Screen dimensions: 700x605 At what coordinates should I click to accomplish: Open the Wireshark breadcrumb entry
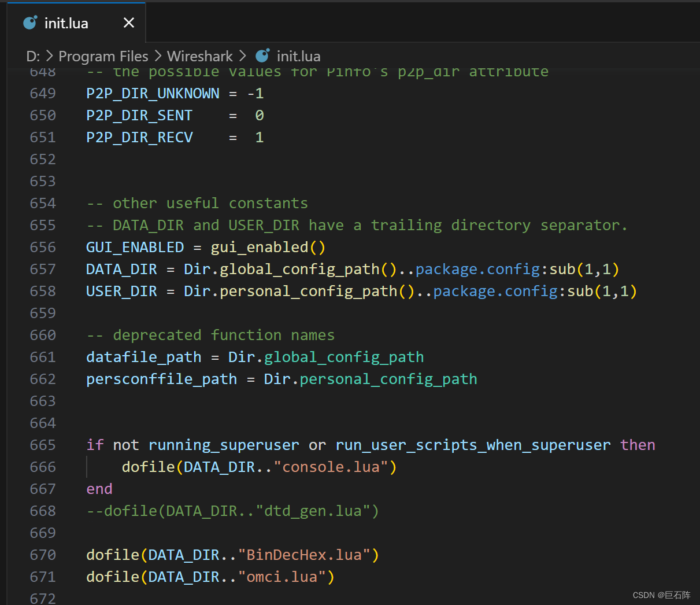[x=200, y=56]
